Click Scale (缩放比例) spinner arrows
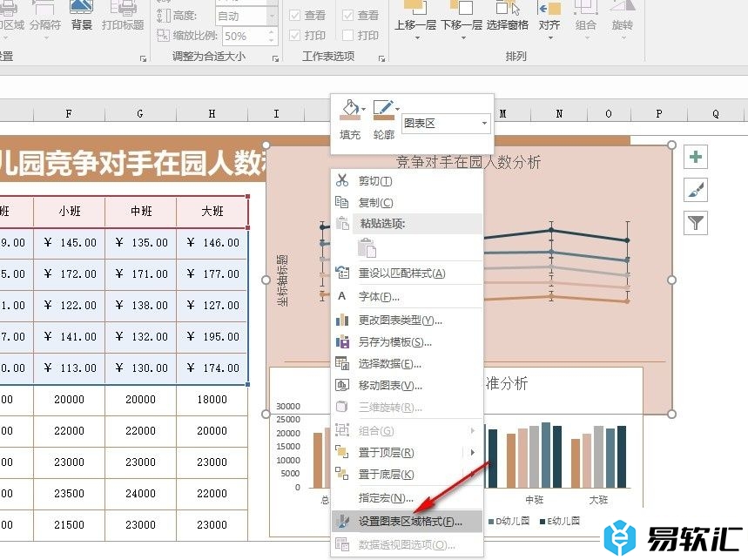The height and width of the screenshot is (560, 748). [x=272, y=36]
